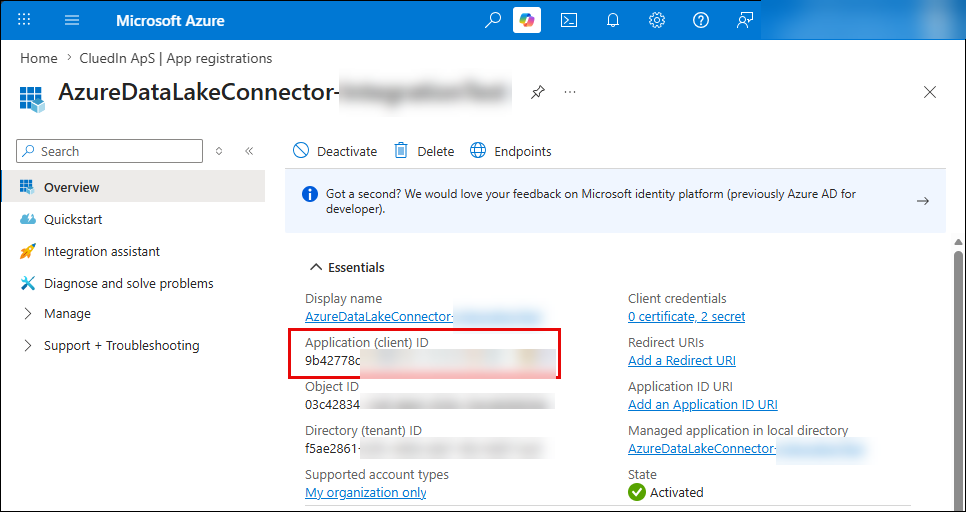Screen dimensions: 966x512
Task: Click the search magnifier in the header
Action: (x=493, y=20)
